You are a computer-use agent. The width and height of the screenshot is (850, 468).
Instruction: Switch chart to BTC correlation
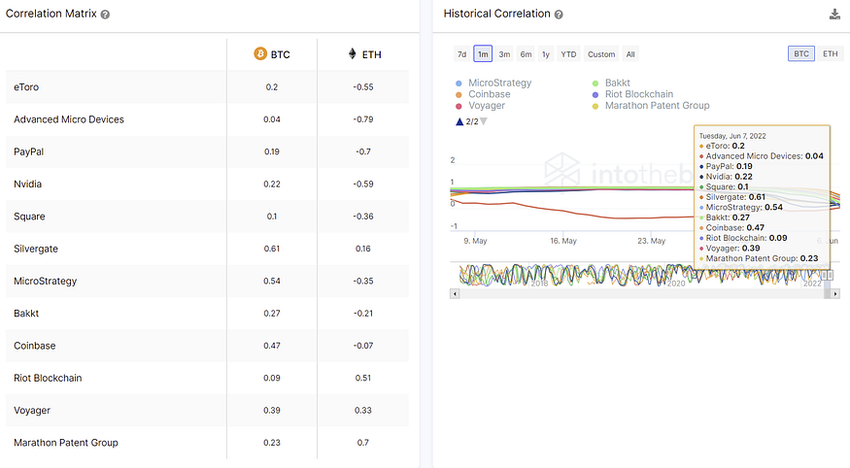[801, 54]
